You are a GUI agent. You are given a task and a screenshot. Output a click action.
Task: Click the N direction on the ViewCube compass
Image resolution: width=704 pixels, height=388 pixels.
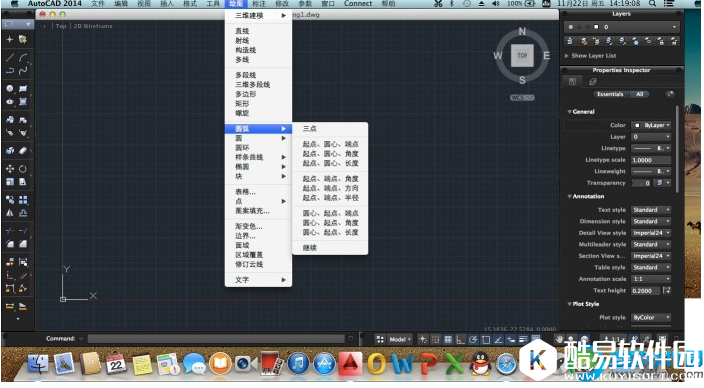(x=522, y=32)
